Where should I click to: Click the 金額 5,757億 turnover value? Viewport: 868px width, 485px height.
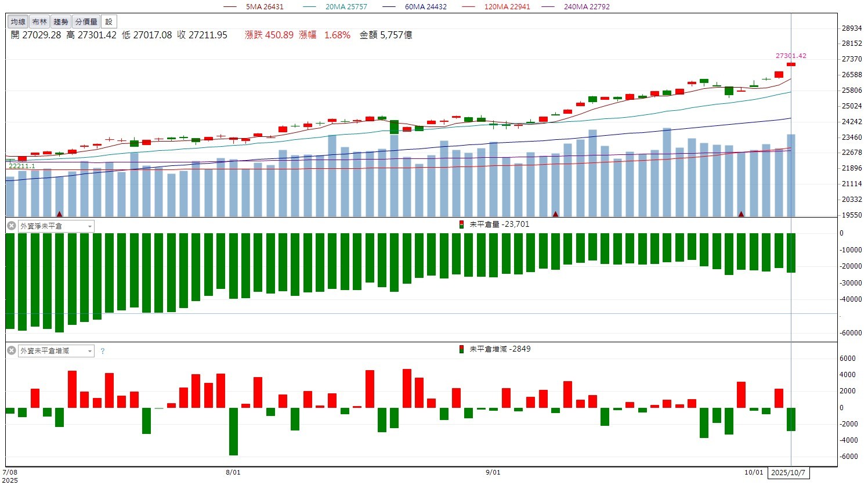pos(386,35)
